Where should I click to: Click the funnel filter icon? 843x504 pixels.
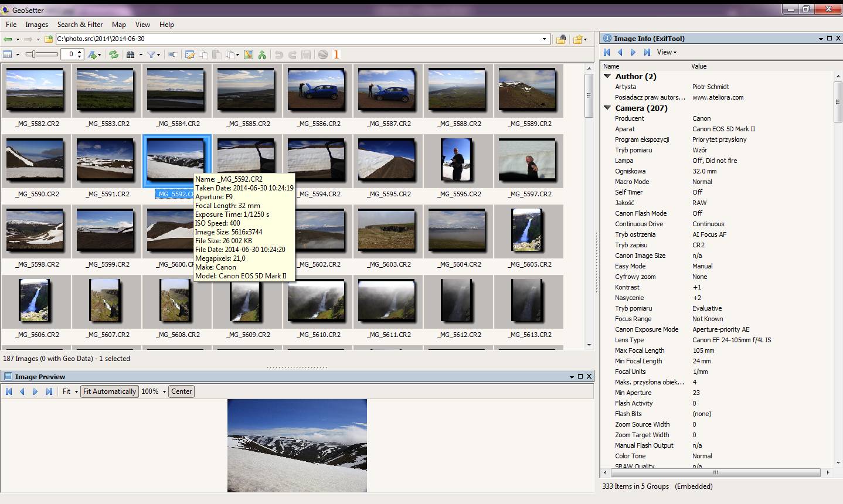coord(151,55)
